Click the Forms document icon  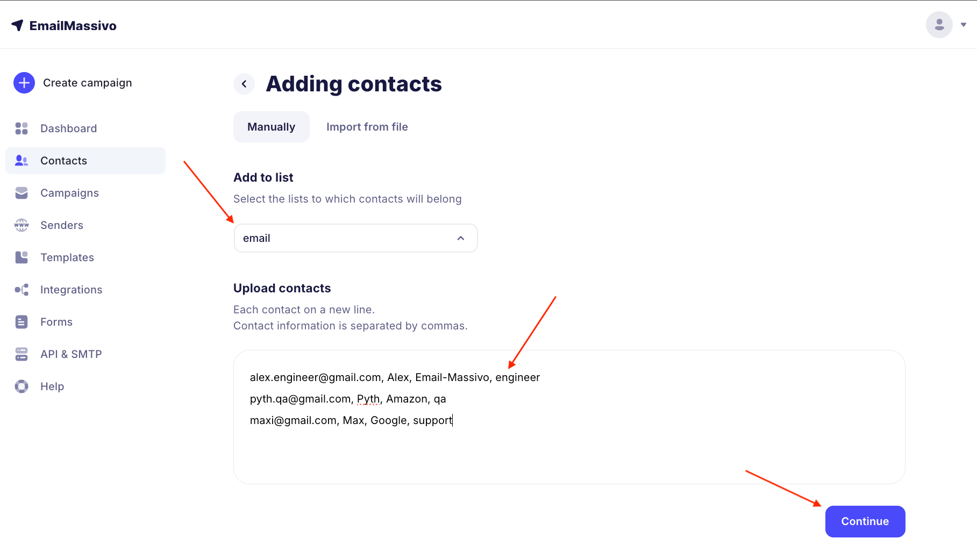22,322
